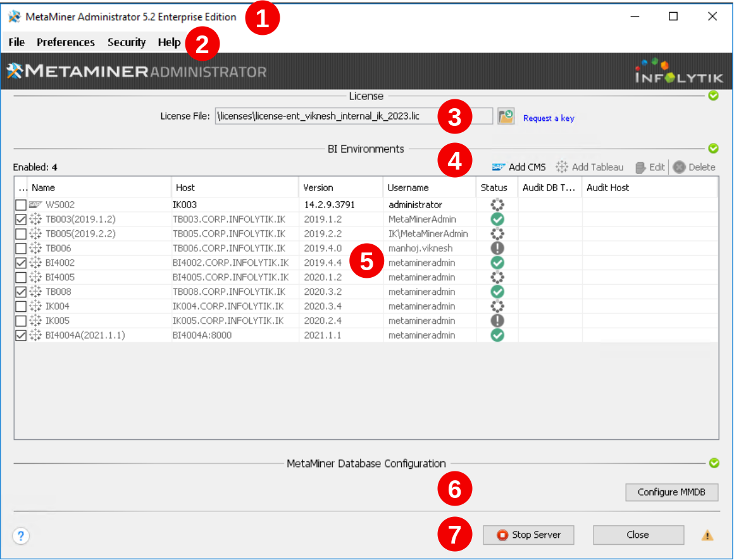Open the Preferences menu
Screen dimensions: 734x560
click(66, 42)
